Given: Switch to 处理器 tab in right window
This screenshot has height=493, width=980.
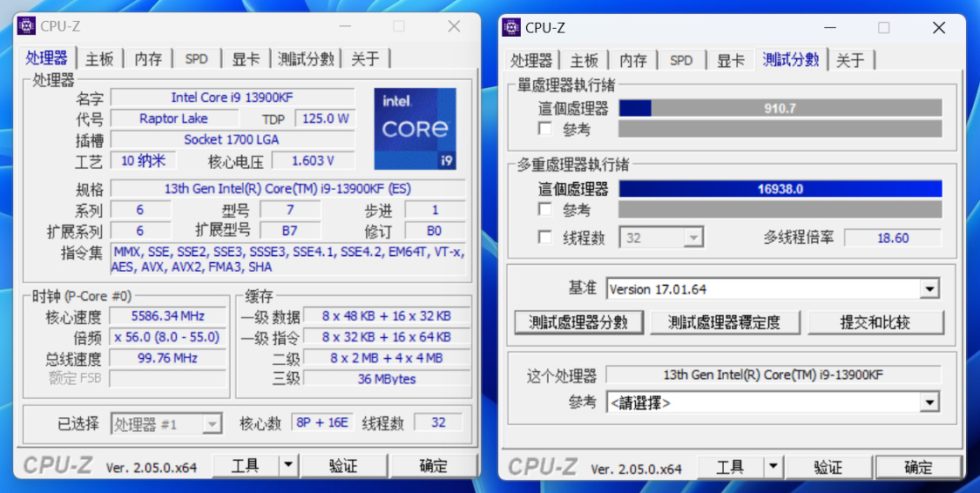Looking at the screenshot, I should pyautogui.click(x=531, y=61).
